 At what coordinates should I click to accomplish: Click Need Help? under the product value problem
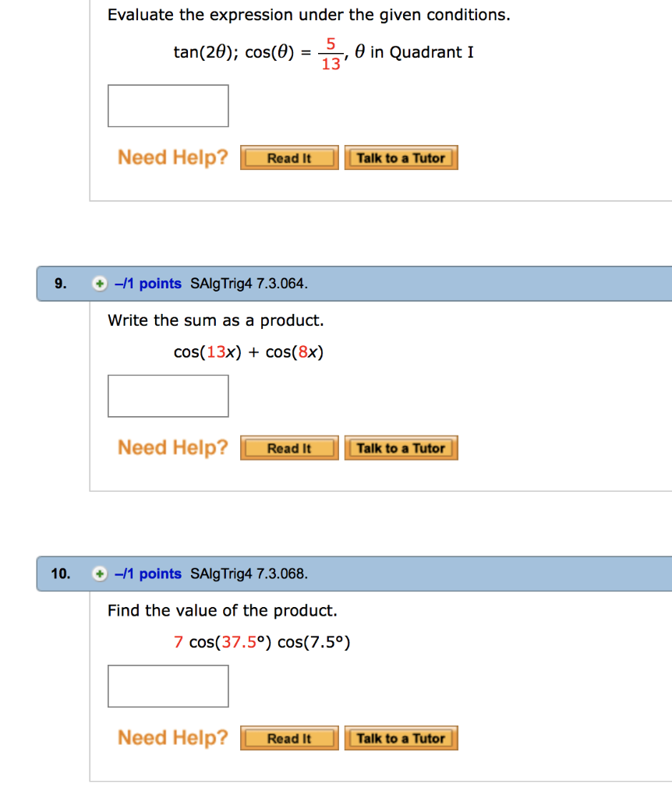coord(172,737)
